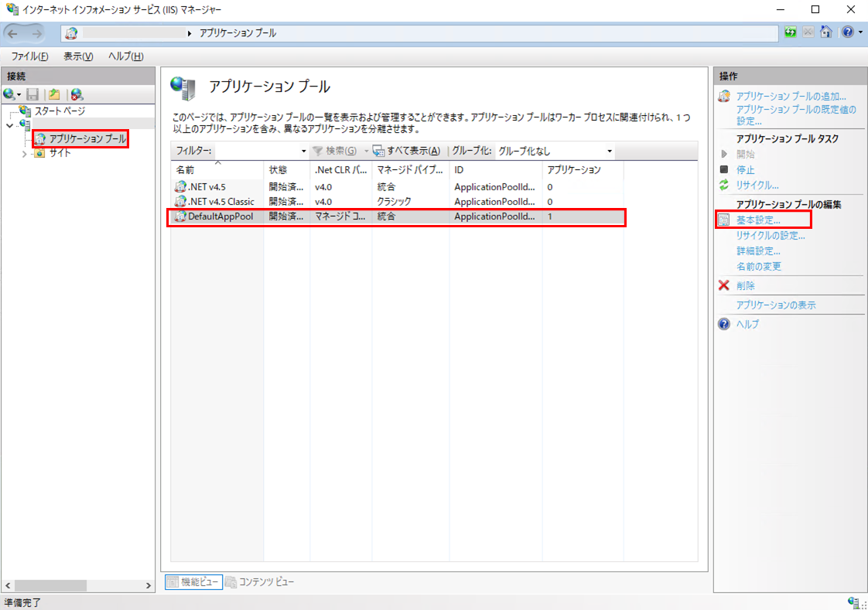
Task: Open 表示(V) menu
Action: [78, 56]
